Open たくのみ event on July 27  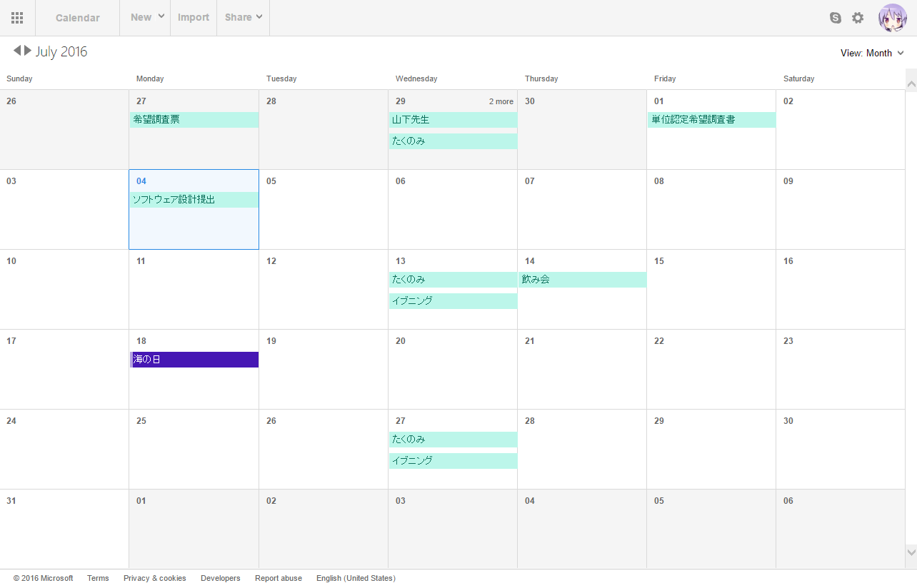pos(453,440)
